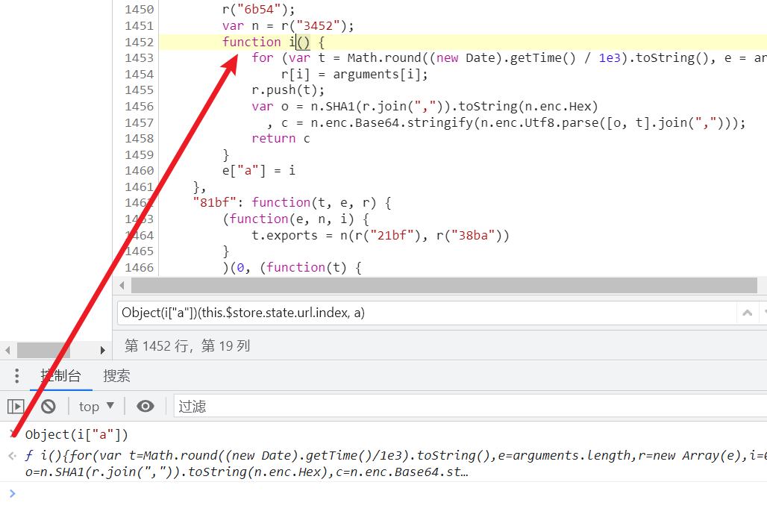Create a live expression using the eye icon
Viewport: 767px width, 532px height.
pyautogui.click(x=145, y=405)
